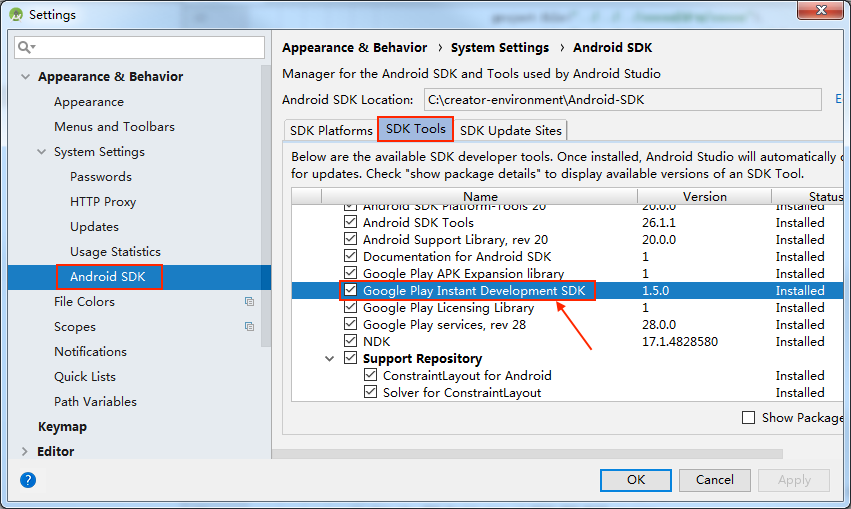This screenshot has width=851, height=509.
Task: Toggle Google Play services, rev 28 checkbox
Action: click(x=351, y=324)
